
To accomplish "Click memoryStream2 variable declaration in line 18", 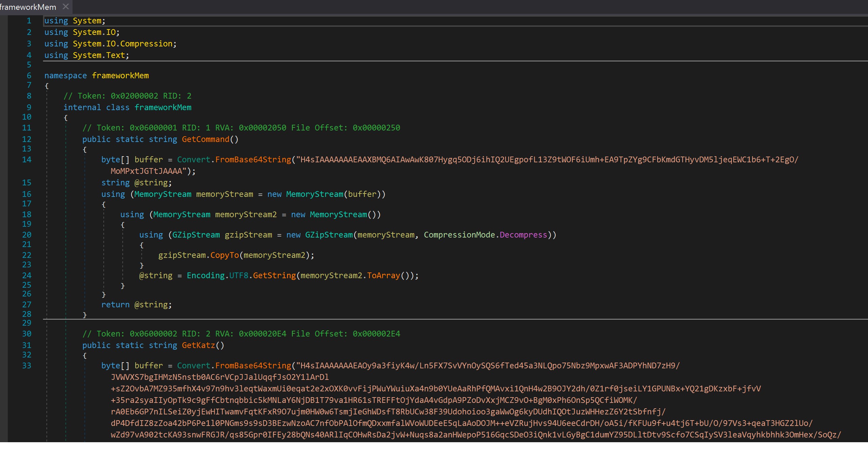I will (246, 214).
